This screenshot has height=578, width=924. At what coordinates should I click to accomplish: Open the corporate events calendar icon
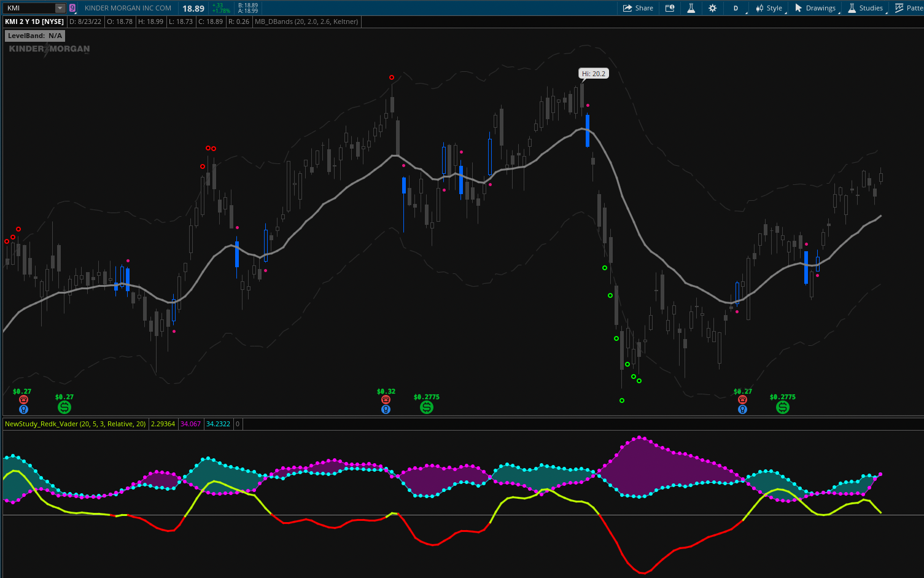tap(670, 8)
